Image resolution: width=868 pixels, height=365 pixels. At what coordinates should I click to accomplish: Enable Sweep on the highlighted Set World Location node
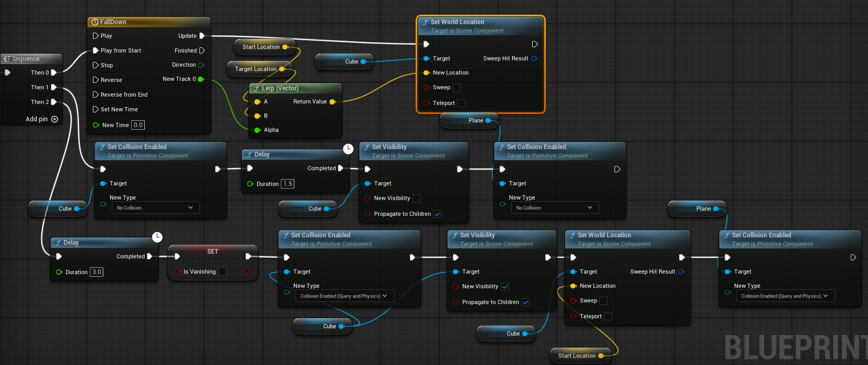click(x=457, y=88)
